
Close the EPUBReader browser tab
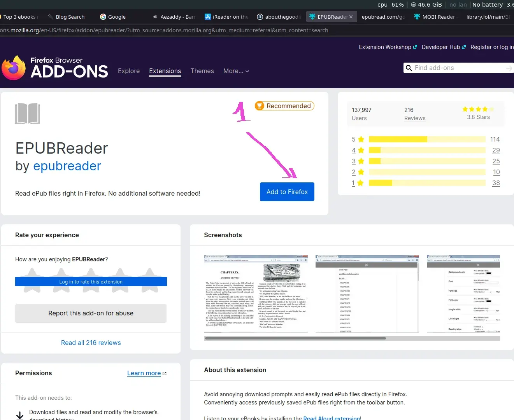pos(351,17)
